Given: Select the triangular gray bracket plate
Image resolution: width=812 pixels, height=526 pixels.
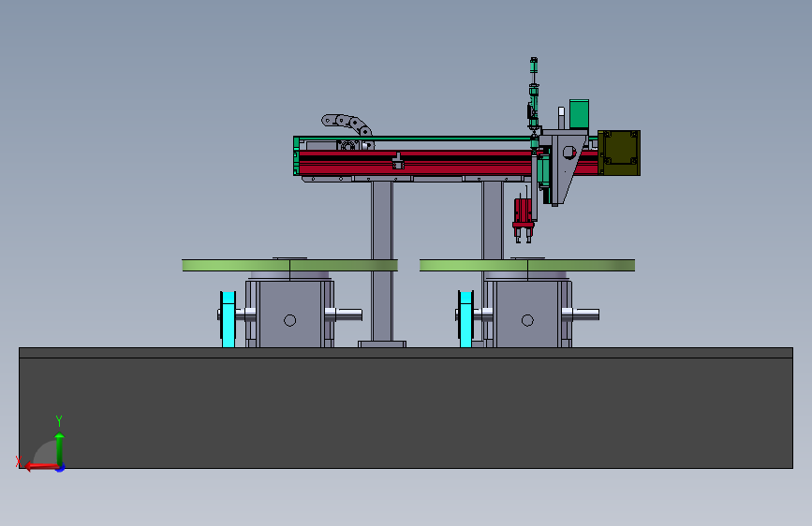Looking at the screenshot, I should (x=565, y=168).
